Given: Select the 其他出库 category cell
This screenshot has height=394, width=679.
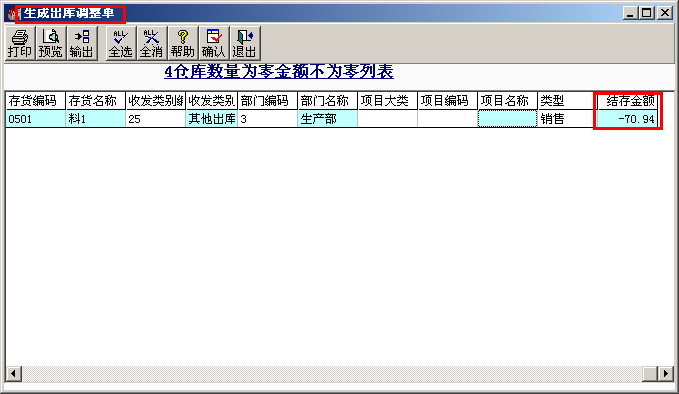Looking at the screenshot, I should (212, 119).
